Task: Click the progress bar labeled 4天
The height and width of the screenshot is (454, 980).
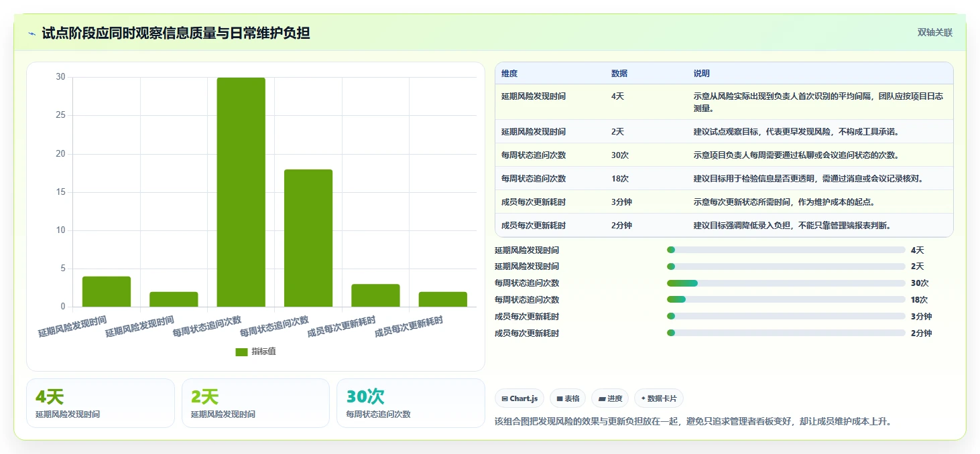Action: coord(786,250)
